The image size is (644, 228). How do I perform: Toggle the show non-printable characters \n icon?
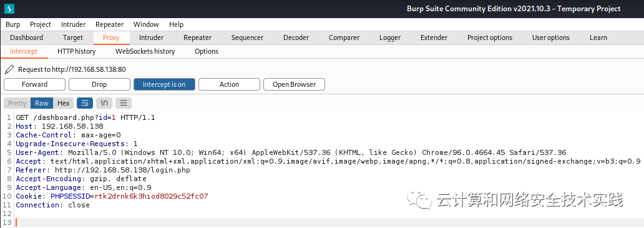(x=104, y=102)
